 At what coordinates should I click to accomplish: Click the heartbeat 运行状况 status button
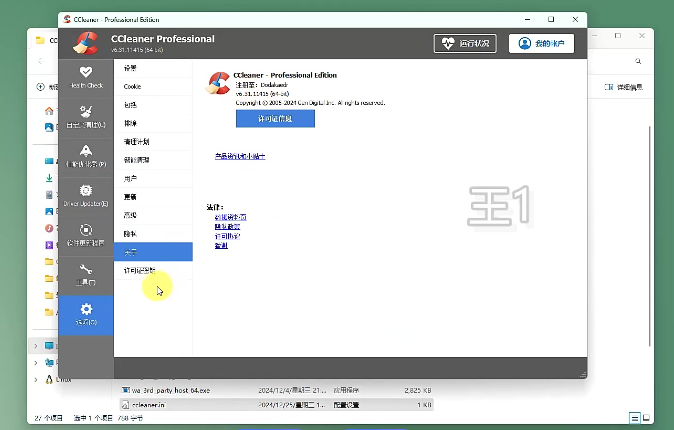pyautogui.click(x=465, y=43)
